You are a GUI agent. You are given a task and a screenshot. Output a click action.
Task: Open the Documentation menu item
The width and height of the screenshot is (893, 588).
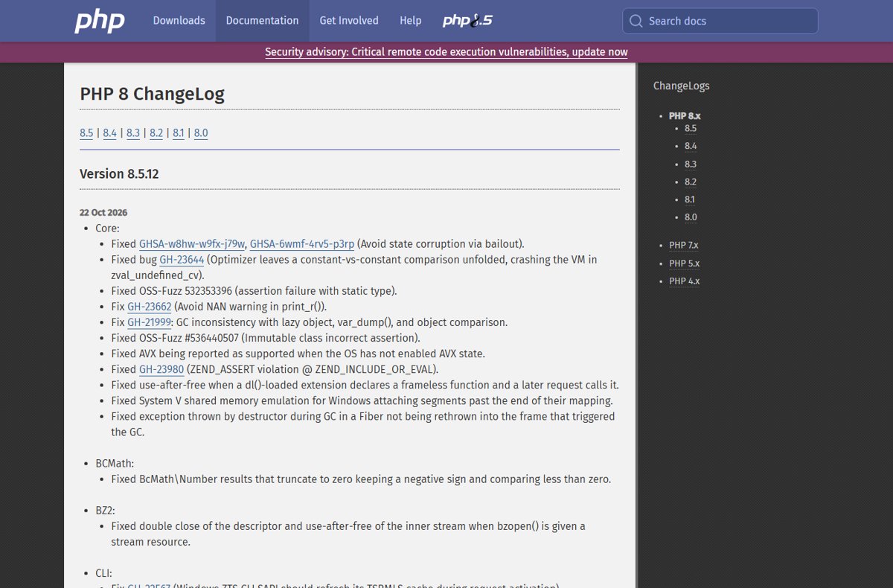(x=262, y=21)
